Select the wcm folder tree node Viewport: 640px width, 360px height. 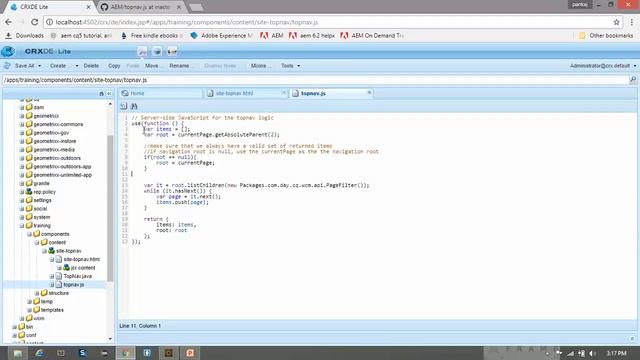point(39,318)
